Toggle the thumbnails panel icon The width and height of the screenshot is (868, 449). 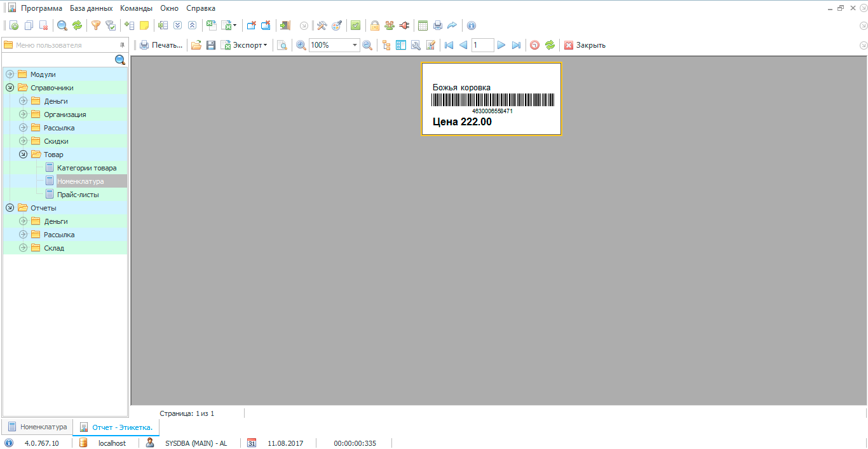[x=401, y=45]
